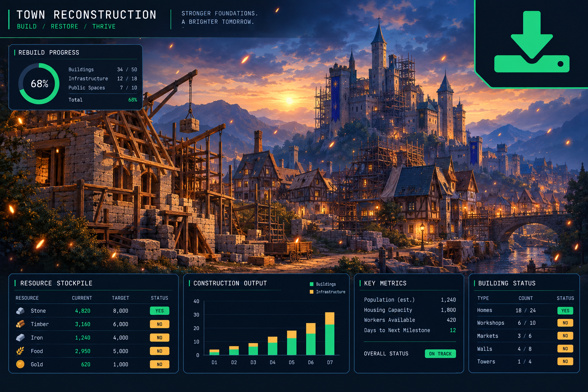Viewport: 588px width, 392px height.
Task: Click the RESTORE header link
Action: pos(64,26)
